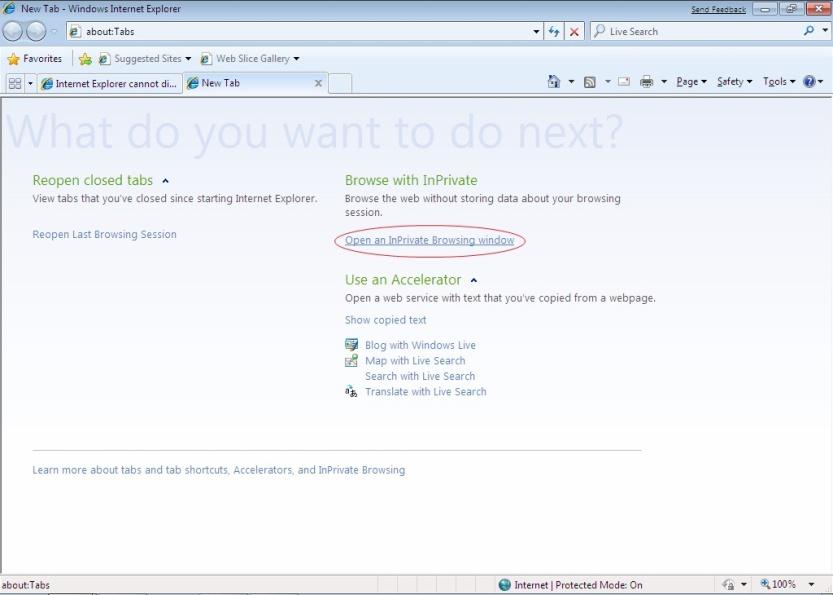
Task: Click the Help question mark icon
Action: tap(808, 82)
